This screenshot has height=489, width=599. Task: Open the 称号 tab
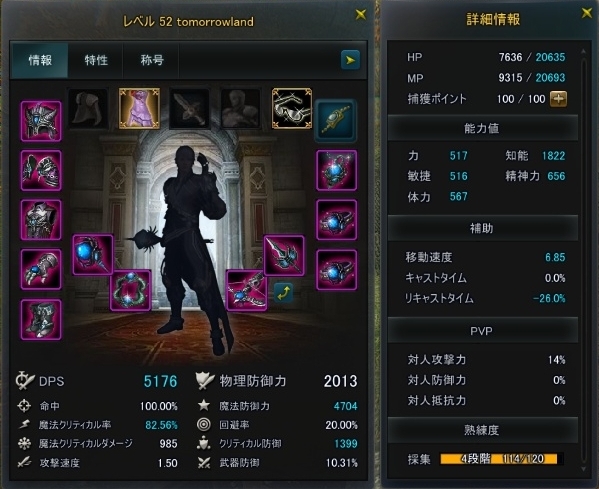152,60
